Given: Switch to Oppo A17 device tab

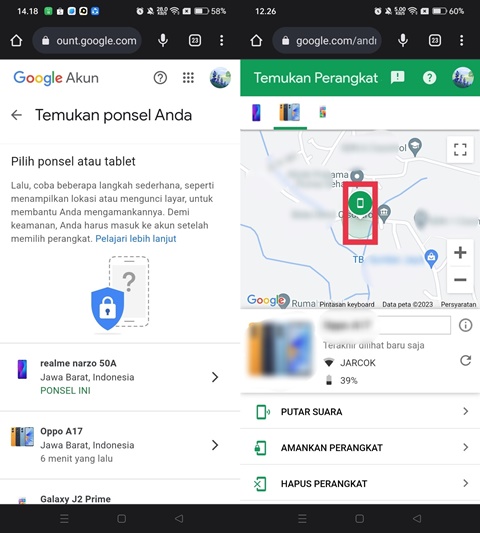Looking at the screenshot, I should pyautogui.click(x=290, y=113).
